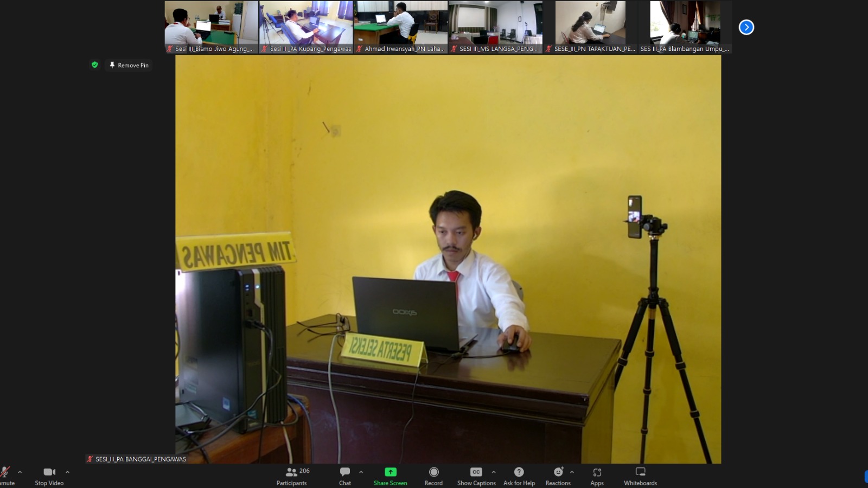Click the green encryption shield icon
868x488 pixels.
coord(95,65)
